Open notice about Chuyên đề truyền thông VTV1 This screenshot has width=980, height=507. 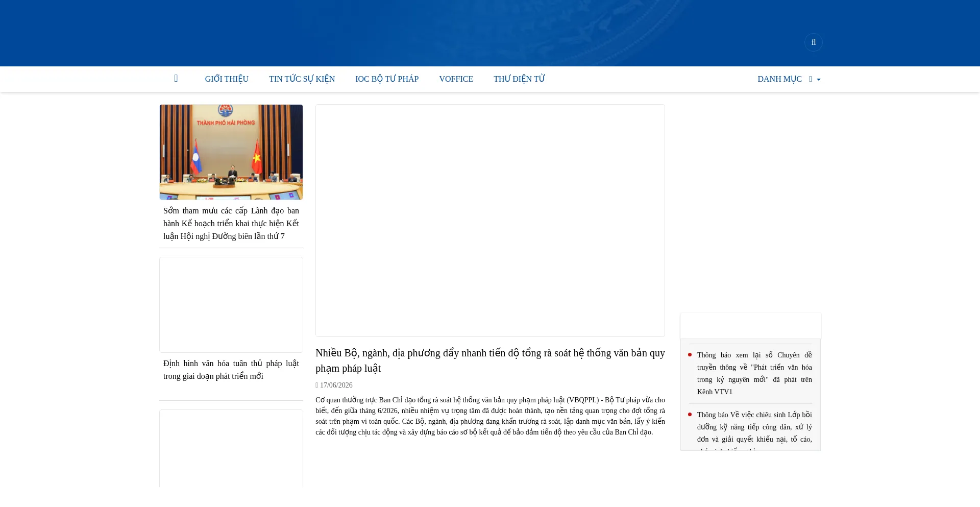coord(754,373)
